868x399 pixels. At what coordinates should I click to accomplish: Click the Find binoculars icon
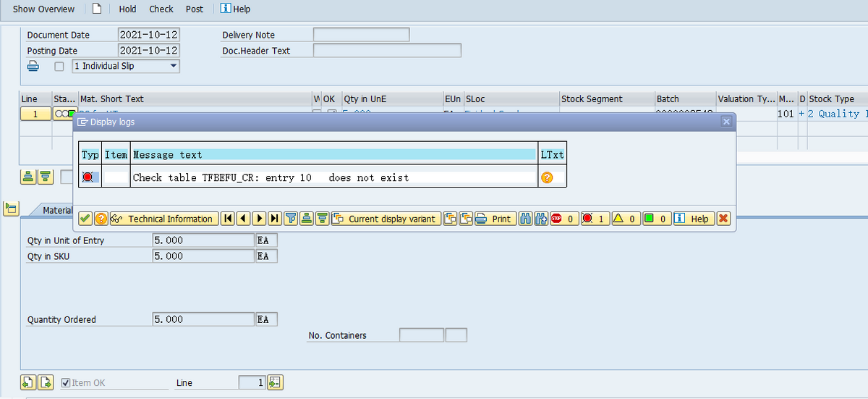(x=526, y=219)
